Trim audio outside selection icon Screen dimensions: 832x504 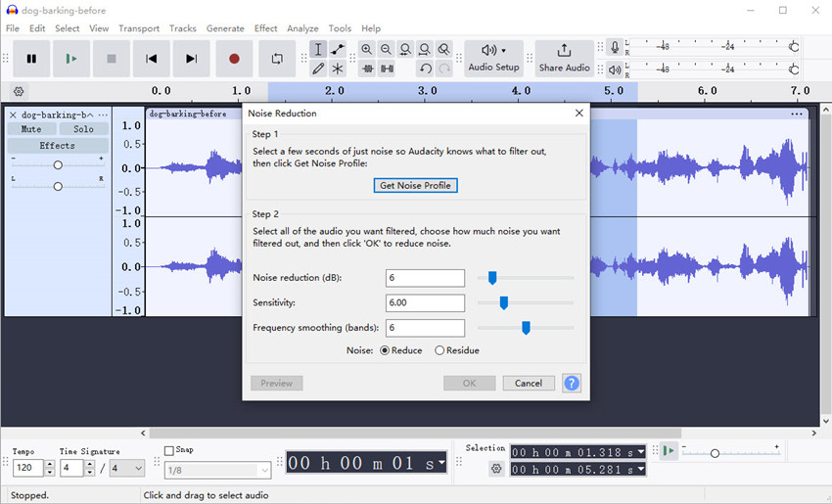tap(367, 69)
